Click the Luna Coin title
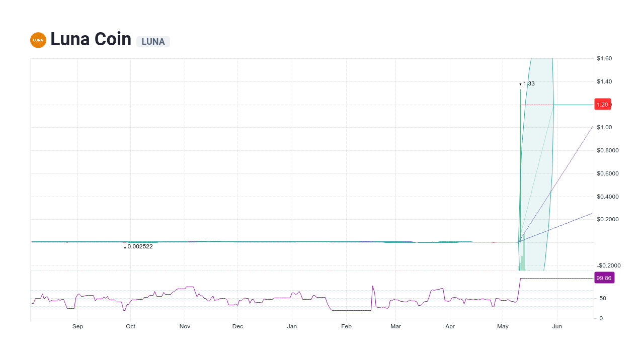 pyautogui.click(x=91, y=39)
